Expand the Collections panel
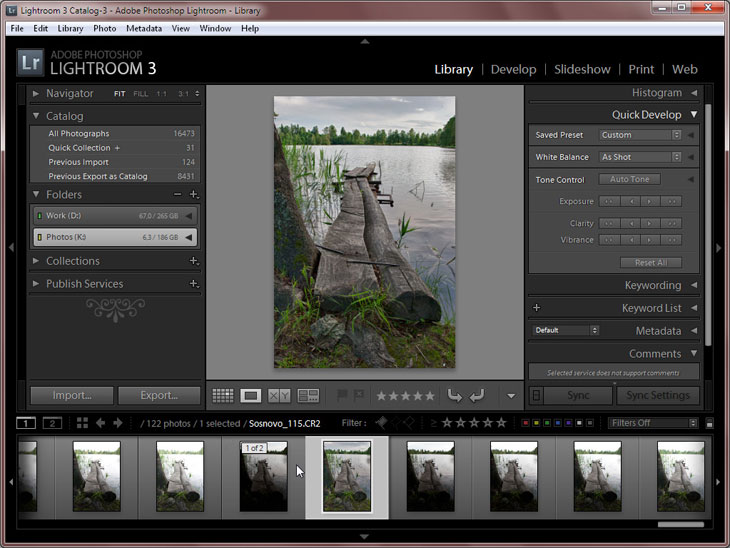 pos(36,261)
